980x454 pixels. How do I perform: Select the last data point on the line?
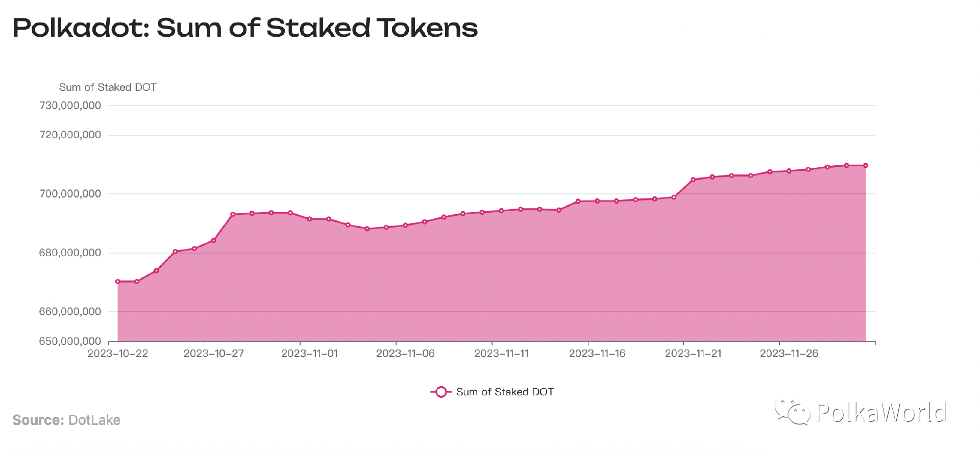coord(866,165)
